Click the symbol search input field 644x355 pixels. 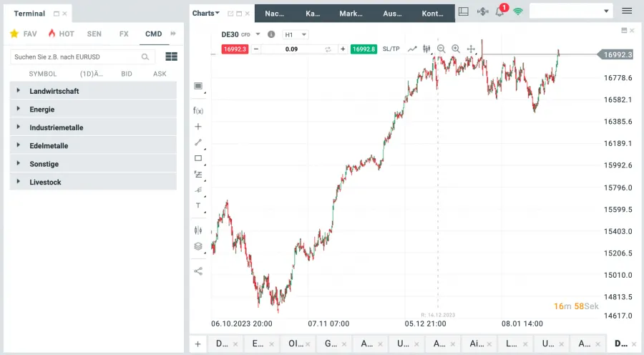tap(76, 57)
